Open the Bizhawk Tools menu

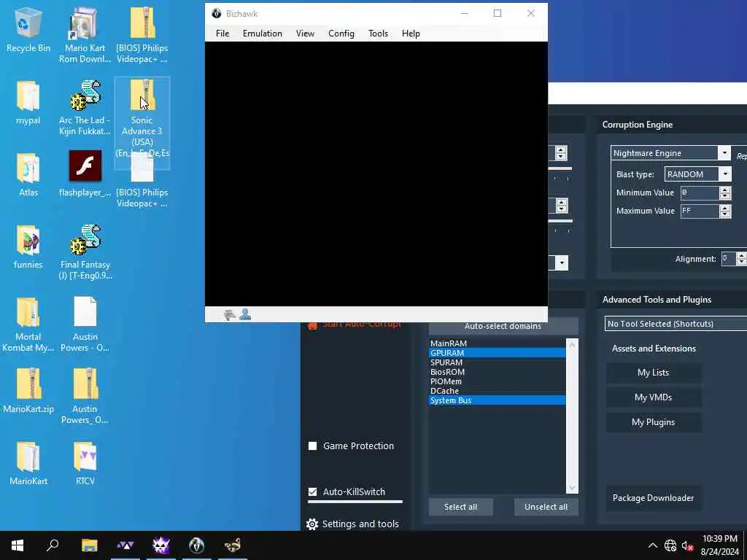point(379,34)
